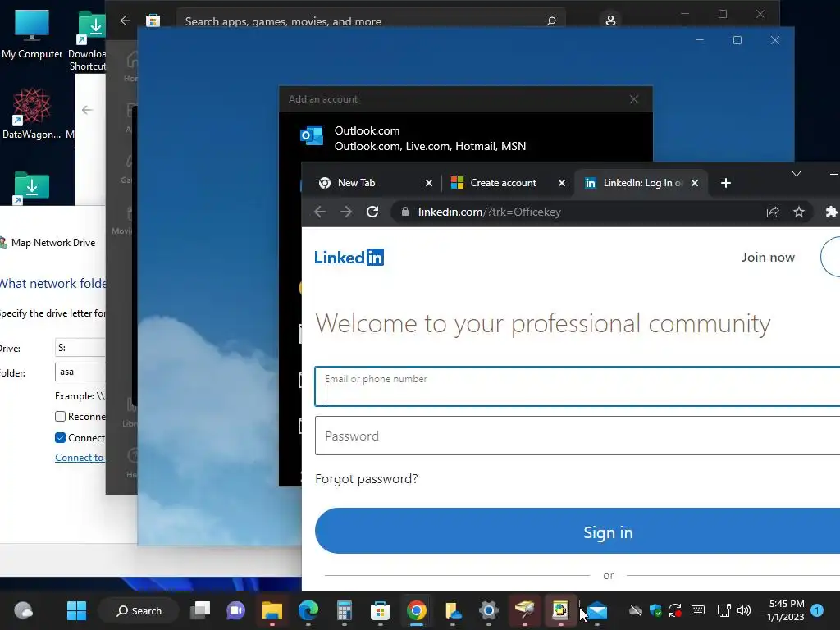The image size is (840, 630).
Task: Open the Windows Start menu
Action: tap(76, 610)
